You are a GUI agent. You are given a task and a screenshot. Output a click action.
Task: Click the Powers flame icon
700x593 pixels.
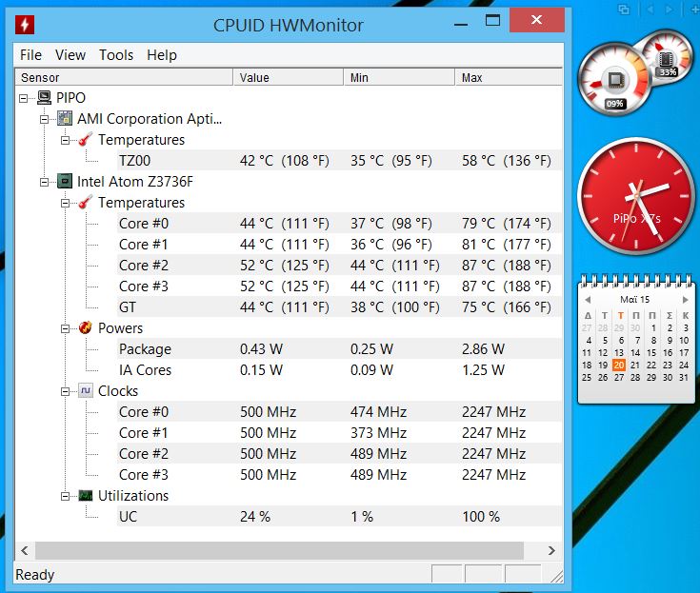tap(86, 327)
